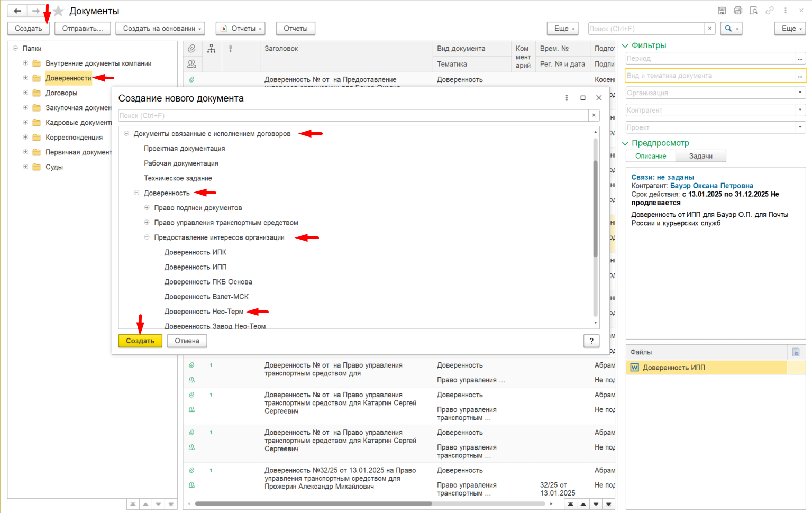Select Доверенность ИПК in the dialog tree
The image size is (812, 513).
tap(195, 252)
